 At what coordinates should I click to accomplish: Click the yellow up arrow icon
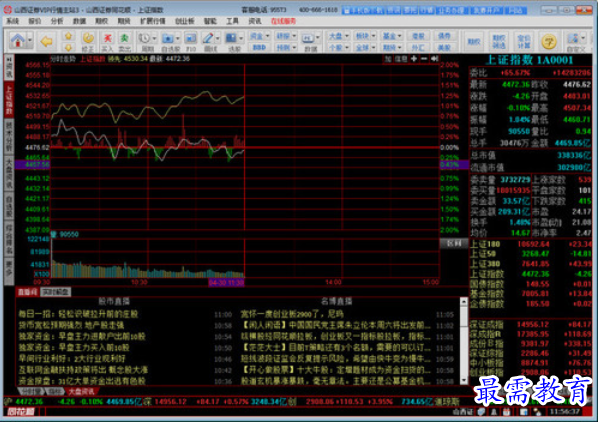pos(69,36)
